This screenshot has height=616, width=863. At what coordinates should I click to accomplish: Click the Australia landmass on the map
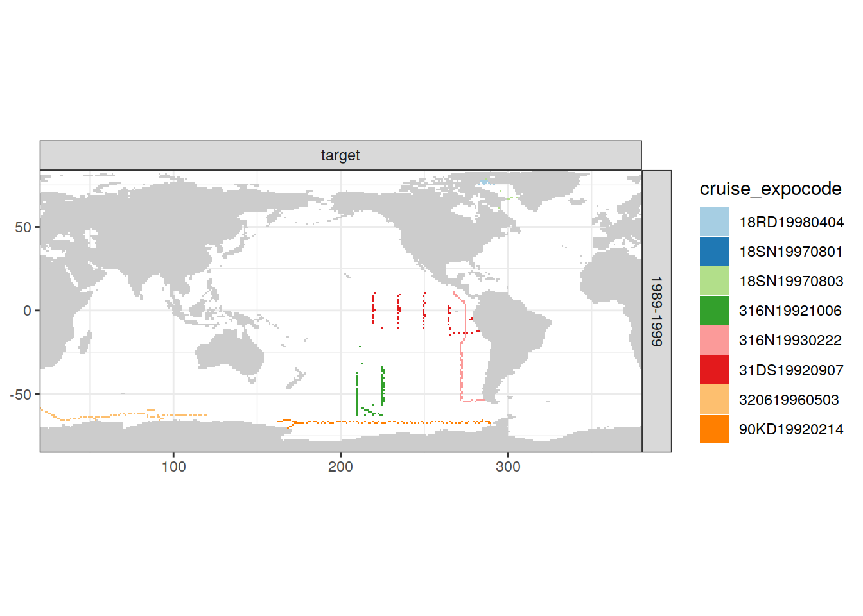(230, 356)
